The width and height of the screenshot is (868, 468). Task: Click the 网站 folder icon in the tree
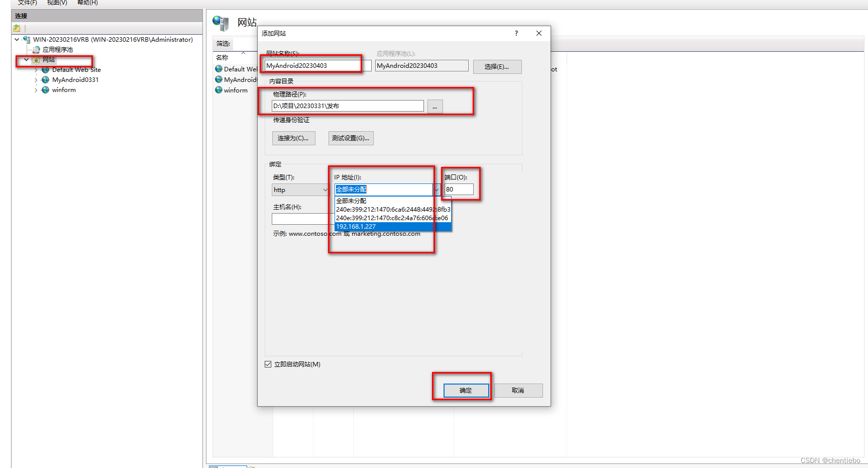(37, 59)
